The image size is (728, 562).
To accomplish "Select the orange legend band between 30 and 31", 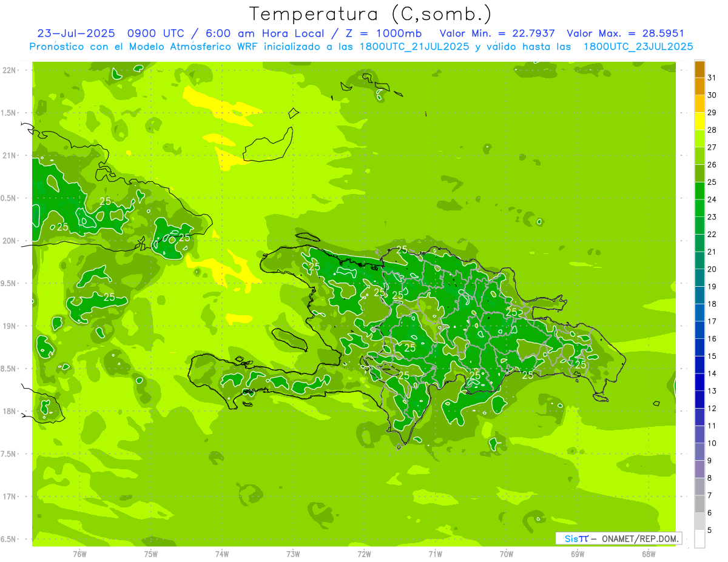I will click(x=699, y=86).
